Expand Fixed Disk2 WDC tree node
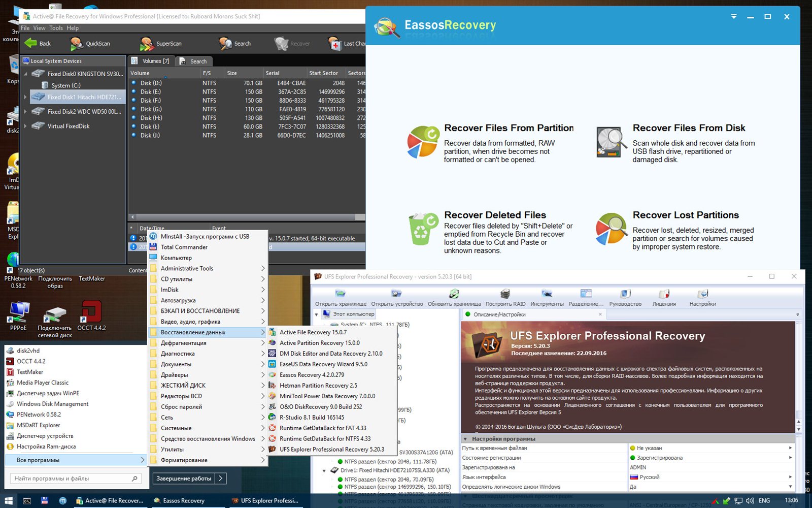Viewport: 812px width, 508px height. coord(25,111)
